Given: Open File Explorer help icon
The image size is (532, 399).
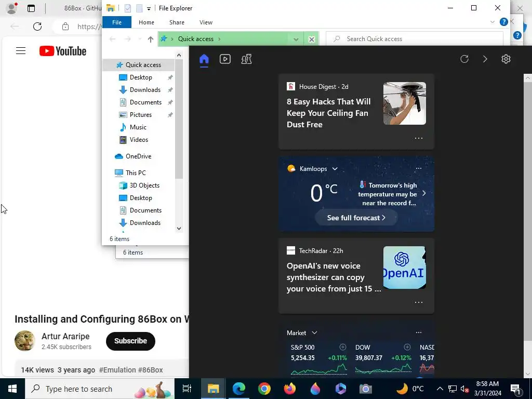Looking at the screenshot, I should (x=504, y=22).
